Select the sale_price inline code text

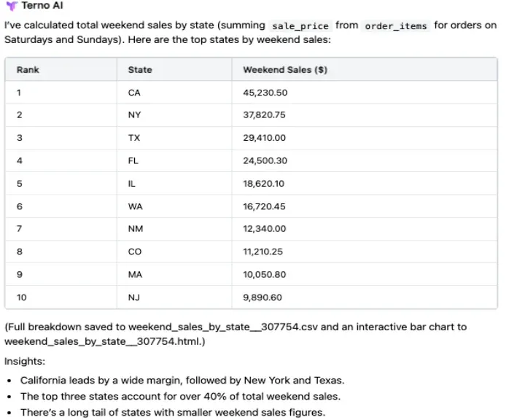click(300, 26)
